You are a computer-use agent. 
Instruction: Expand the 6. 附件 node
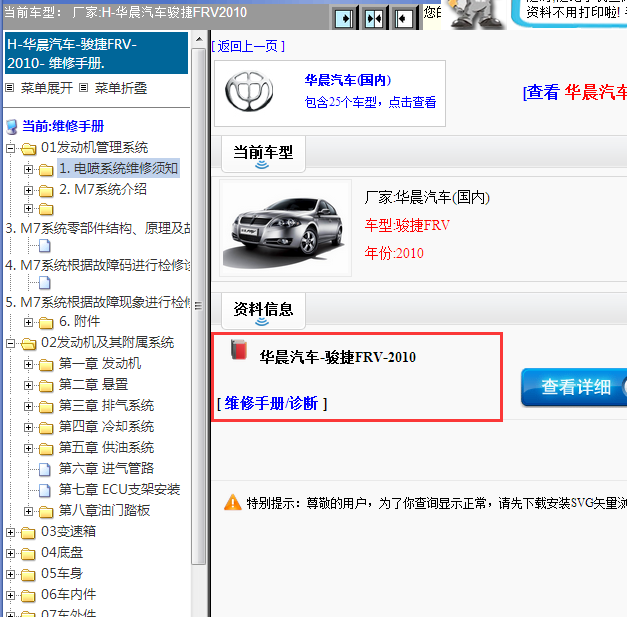click(x=28, y=322)
